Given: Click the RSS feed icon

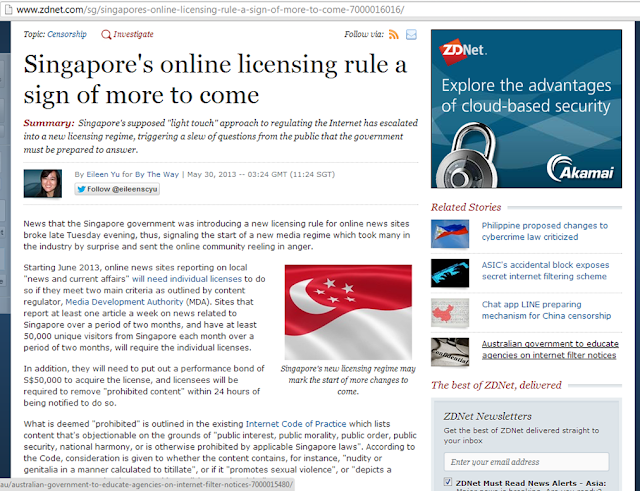Looking at the screenshot, I should (x=393, y=34).
